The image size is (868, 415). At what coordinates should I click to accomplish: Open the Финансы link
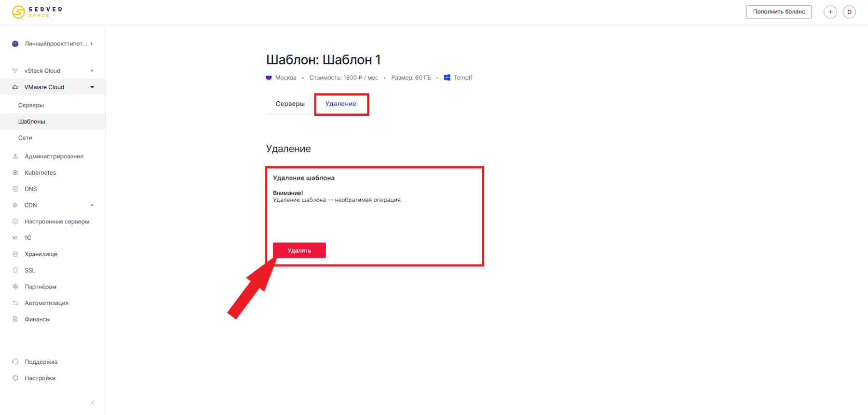tap(38, 319)
